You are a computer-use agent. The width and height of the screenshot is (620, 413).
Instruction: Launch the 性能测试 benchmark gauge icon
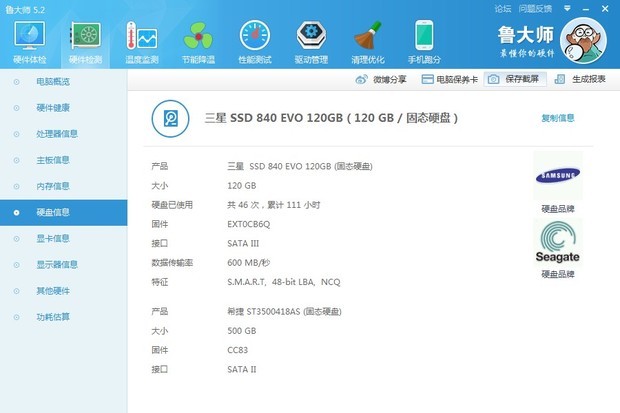coord(255,39)
